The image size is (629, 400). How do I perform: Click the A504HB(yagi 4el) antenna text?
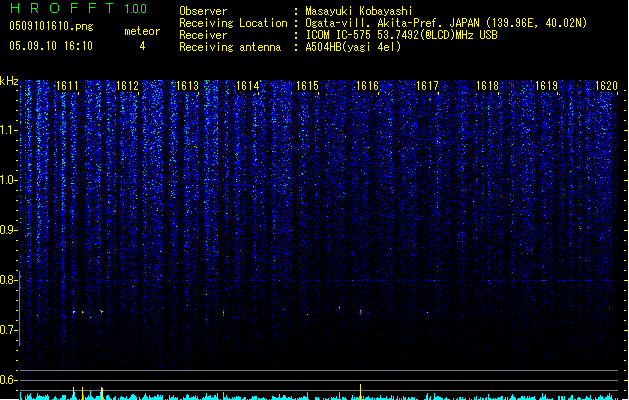[x=353, y=47]
